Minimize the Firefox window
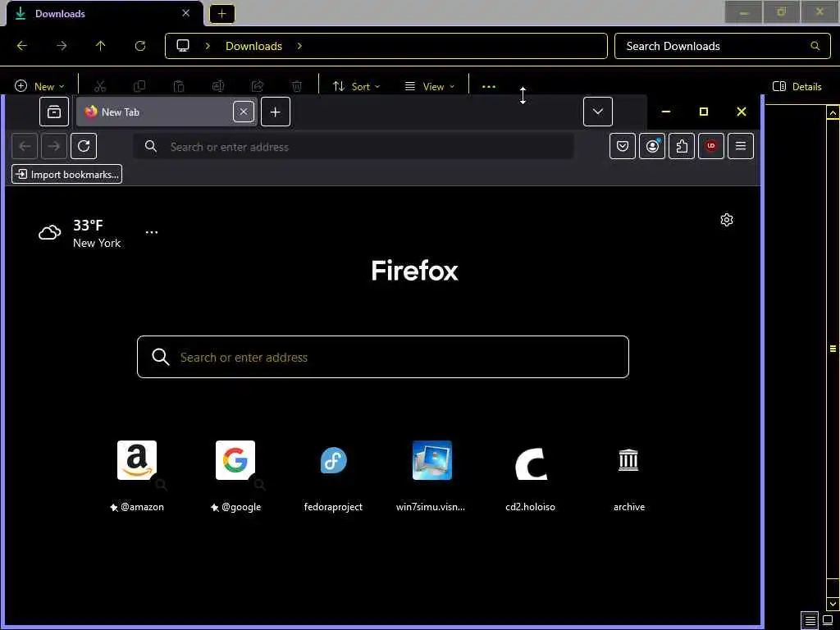 pos(666,112)
